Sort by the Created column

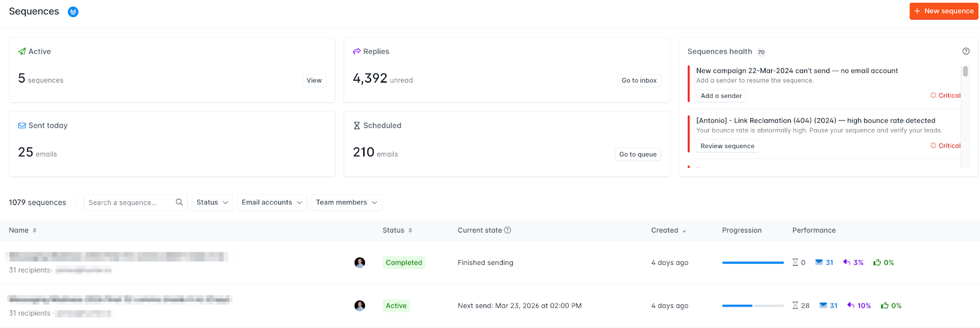click(x=668, y=231)
